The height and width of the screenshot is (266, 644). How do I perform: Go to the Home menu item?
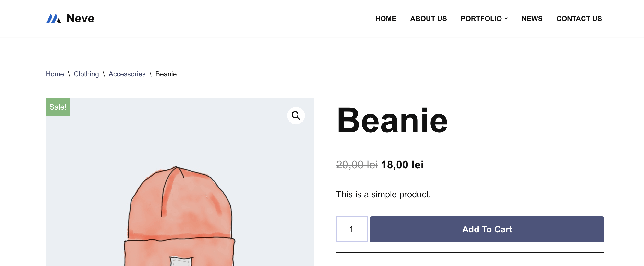tap(385, 19)
